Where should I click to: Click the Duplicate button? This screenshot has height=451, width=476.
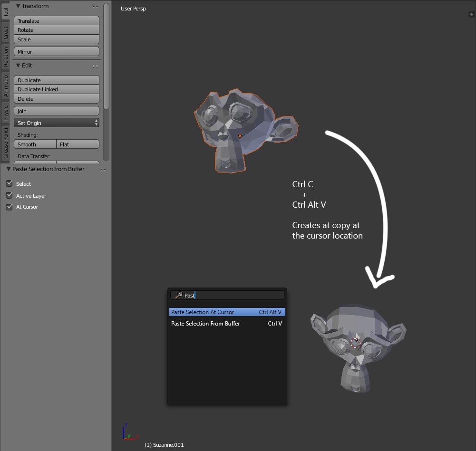coord(57,80)
